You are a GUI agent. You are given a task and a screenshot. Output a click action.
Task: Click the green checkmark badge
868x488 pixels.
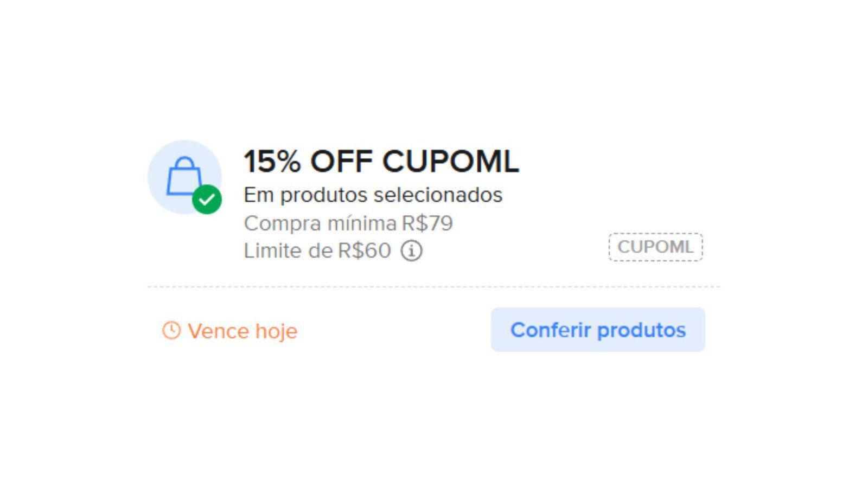[207, 200]
